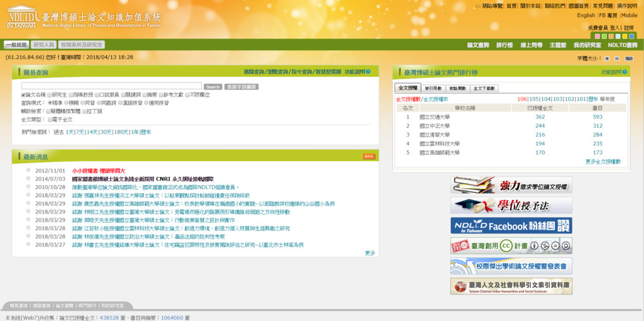Click the orange RSS feed icon

coord(369,157)
